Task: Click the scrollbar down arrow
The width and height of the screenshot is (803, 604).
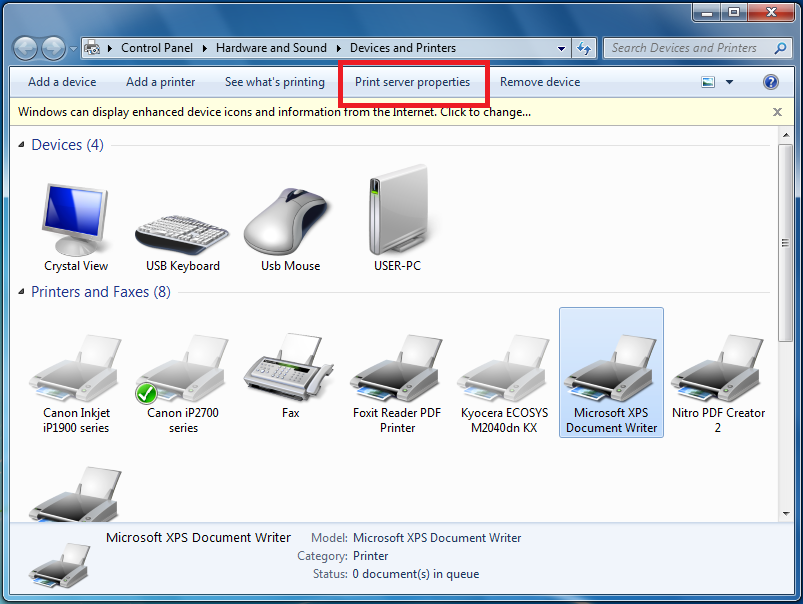Action: pos(786,513)
